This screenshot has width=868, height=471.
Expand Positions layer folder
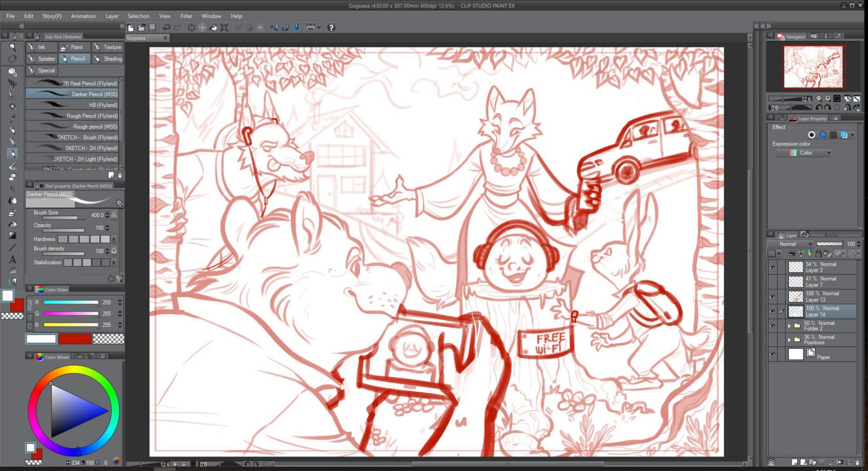789,340
